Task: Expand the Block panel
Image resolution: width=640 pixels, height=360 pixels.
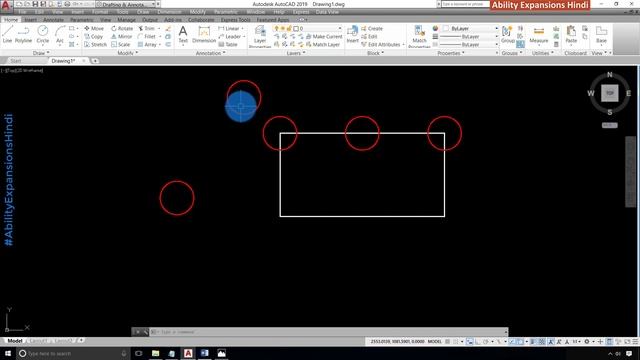Action: tap(376, 53)
